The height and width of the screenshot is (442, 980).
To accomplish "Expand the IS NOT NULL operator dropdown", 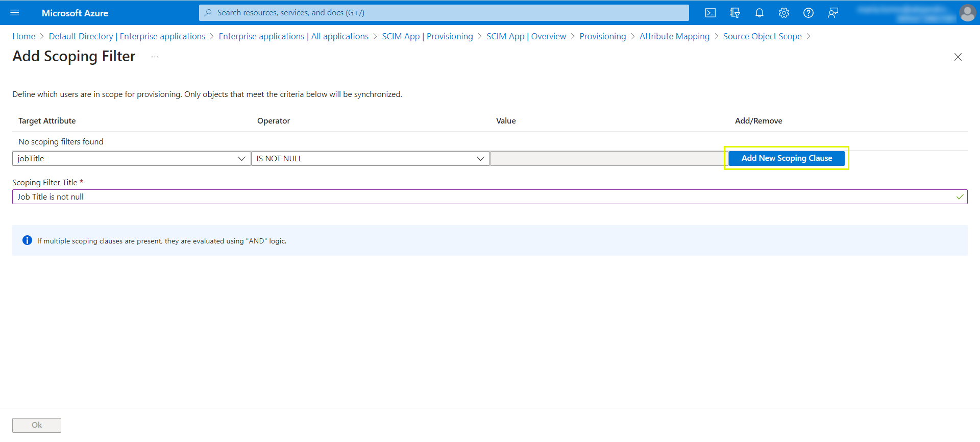I will [x=370, y=159].
